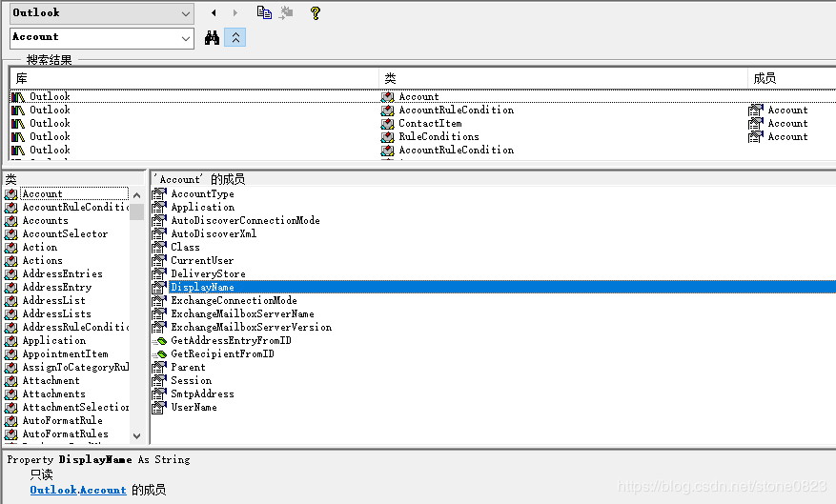Select AddressLists class

coord(56,313)
